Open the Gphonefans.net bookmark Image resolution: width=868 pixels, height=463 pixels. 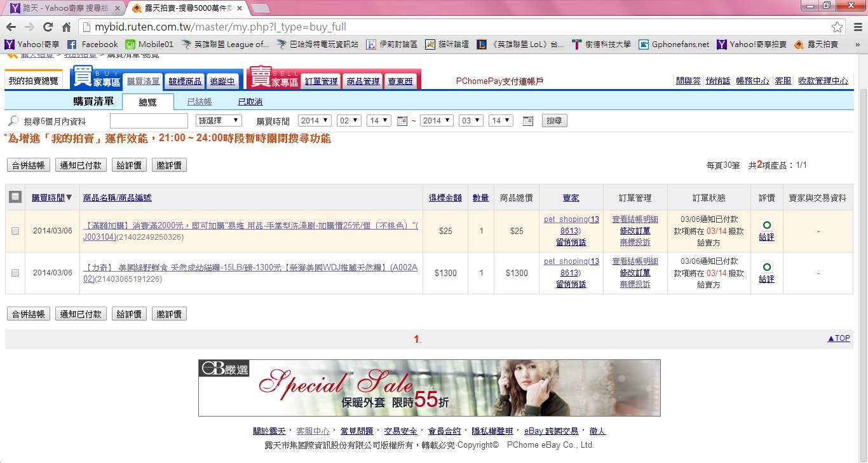coord(674,45)
